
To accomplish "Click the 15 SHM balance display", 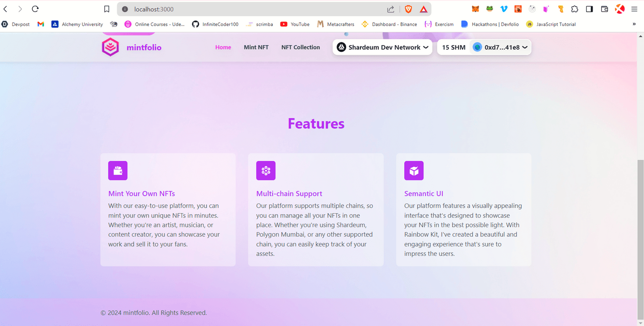I will 454,47.
